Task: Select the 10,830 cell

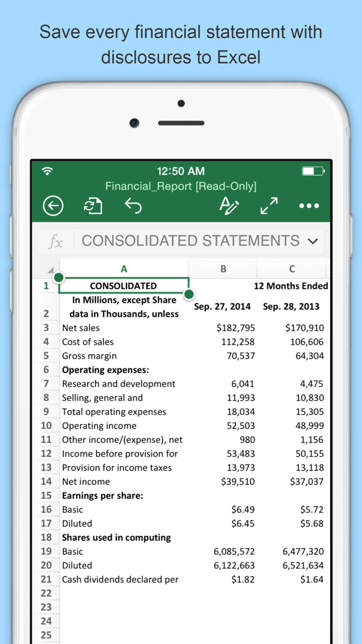Action: point(310,398)
